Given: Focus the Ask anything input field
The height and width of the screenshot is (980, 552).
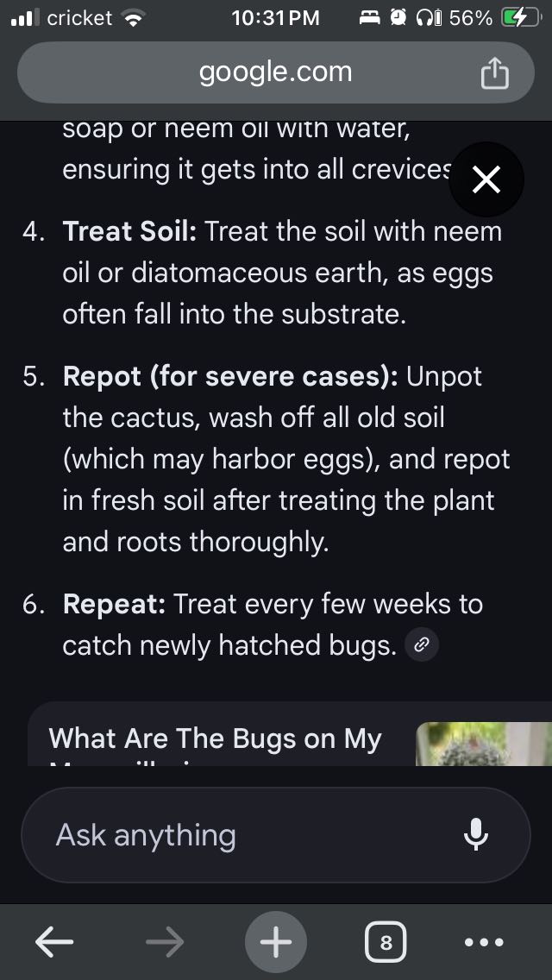Looking at the screenshot, I should pyautogui.click(x=241, y=835).
